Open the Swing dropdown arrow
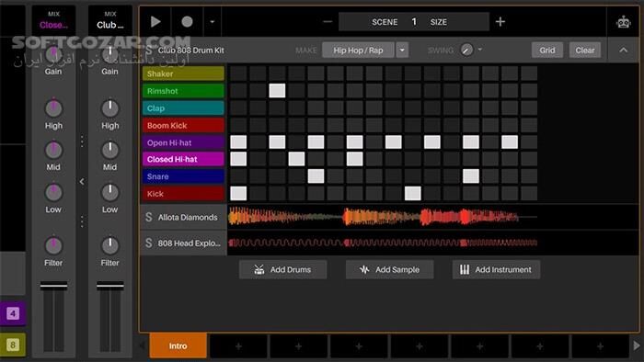The width and height of the screenshot is (644, 362). (x=479, y=50)
